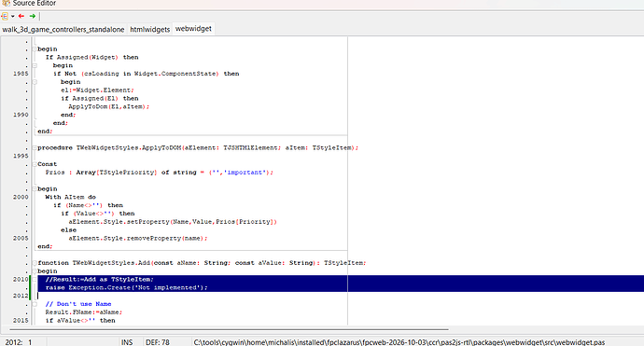
Task: Click the "if (Name<>'') then" line
Action: tap(88, 205)
